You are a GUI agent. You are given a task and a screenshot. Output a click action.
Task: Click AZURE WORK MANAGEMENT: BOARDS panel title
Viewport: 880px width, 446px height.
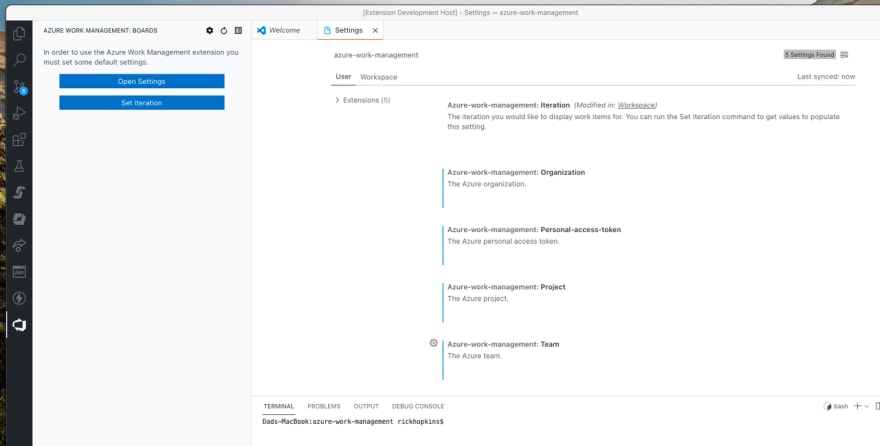click(x=100, y=31)
